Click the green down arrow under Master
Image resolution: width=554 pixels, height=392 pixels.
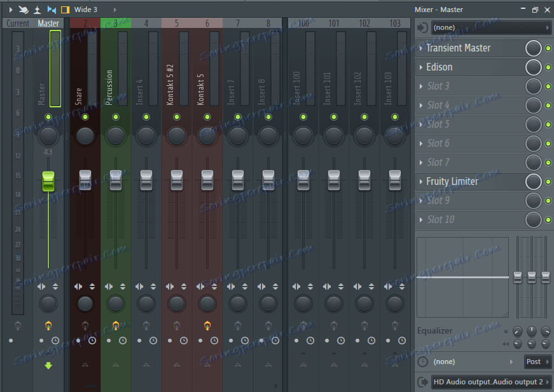[x=48, y=365]
